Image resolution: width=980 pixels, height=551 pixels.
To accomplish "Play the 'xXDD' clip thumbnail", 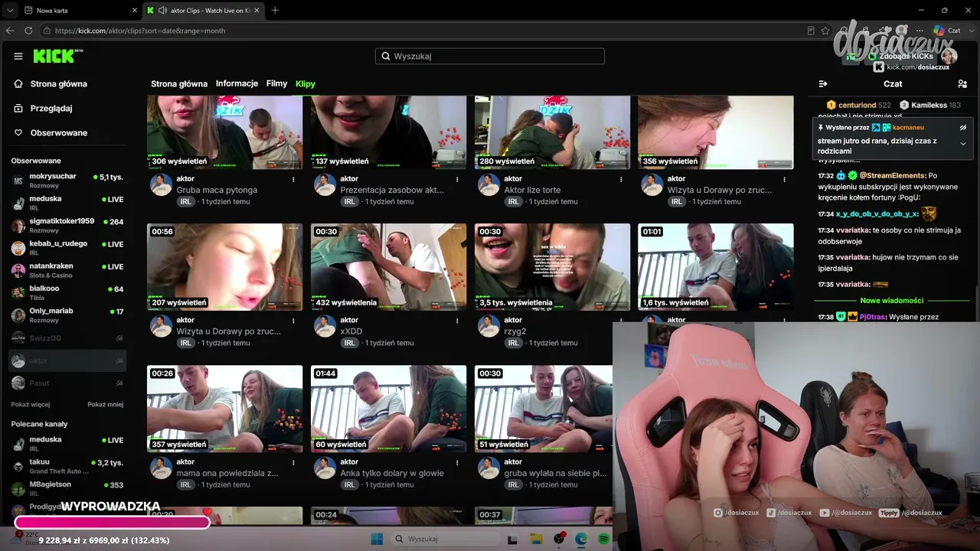I will click(x=388, y=267).
